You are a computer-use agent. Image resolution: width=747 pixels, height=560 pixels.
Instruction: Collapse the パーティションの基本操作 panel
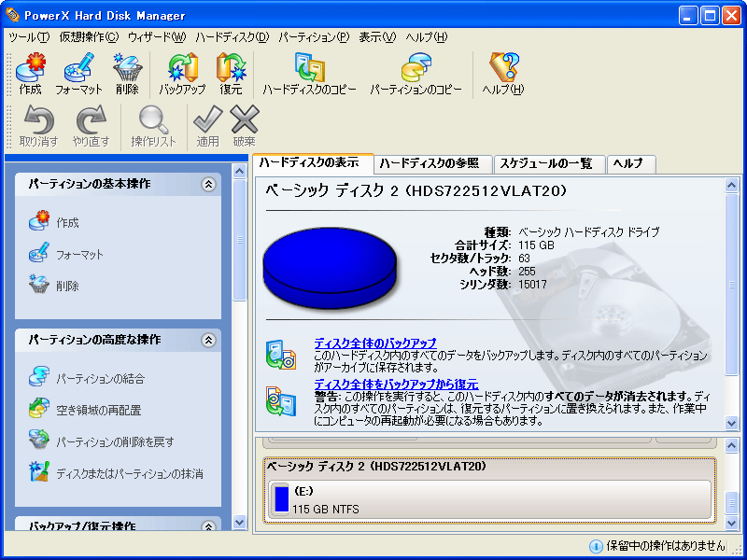coord(208,184)
